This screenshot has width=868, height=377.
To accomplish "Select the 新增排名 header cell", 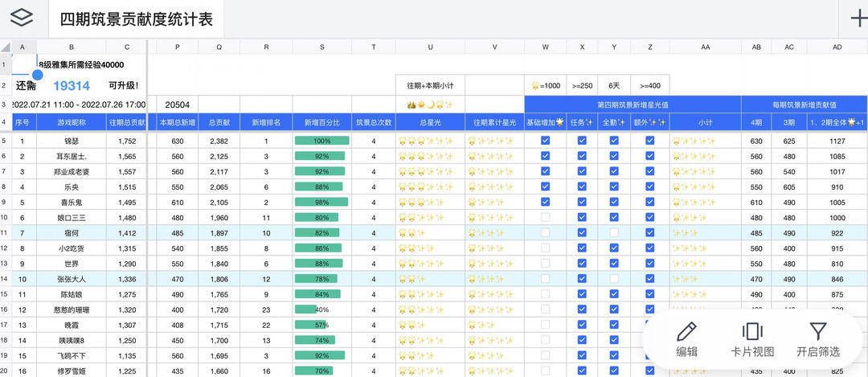I will click(266, 122).
